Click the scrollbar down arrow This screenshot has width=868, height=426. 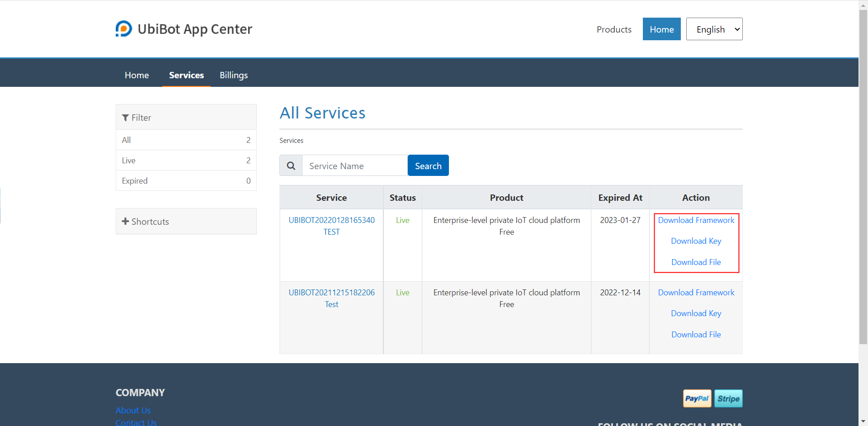863,421
